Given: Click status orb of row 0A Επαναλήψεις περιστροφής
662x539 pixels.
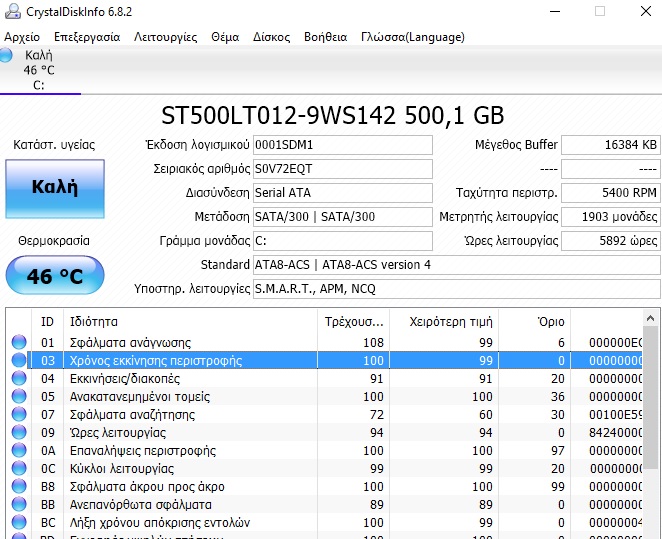Looking at the screenshot, I should click(19, 450).
